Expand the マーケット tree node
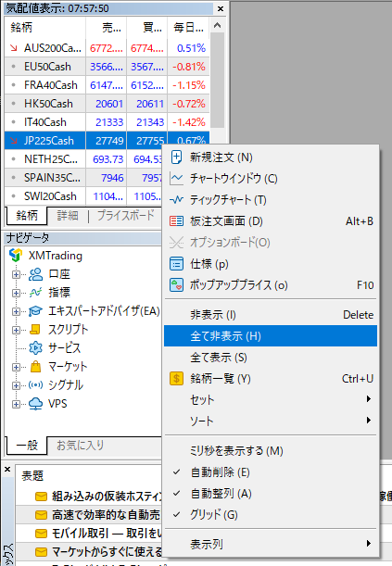392x566 pixels. click(16, 367)
